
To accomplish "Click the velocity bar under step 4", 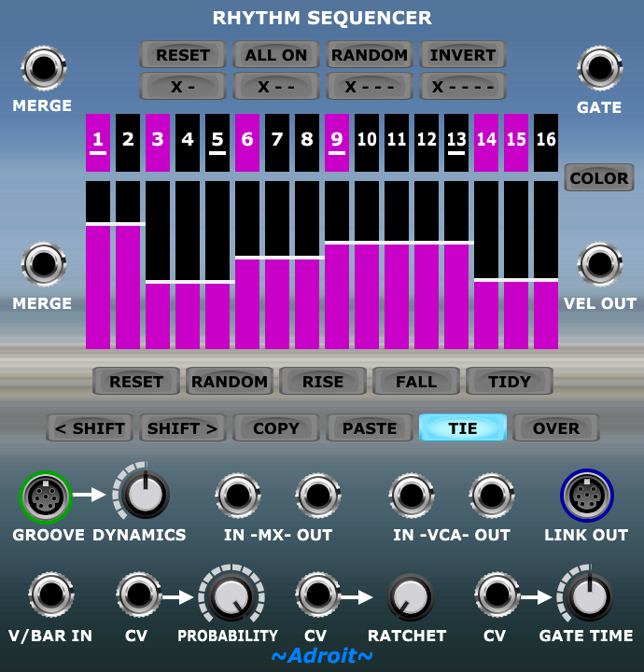I will (x=188, y=265).
